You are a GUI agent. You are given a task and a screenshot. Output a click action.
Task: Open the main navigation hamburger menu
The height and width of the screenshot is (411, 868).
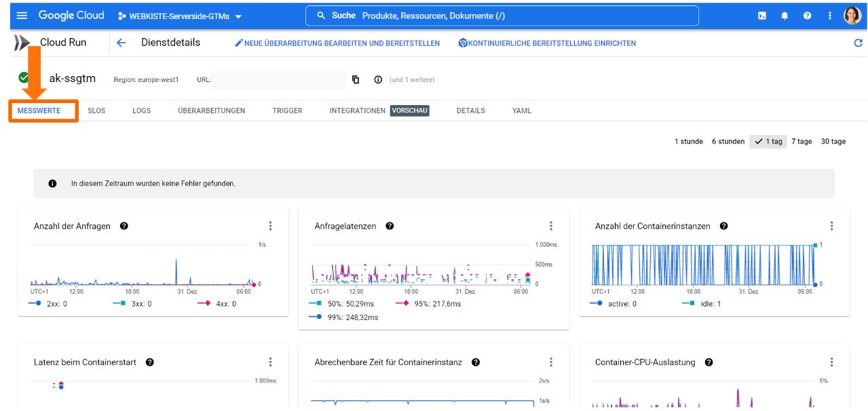pos(22,16)
